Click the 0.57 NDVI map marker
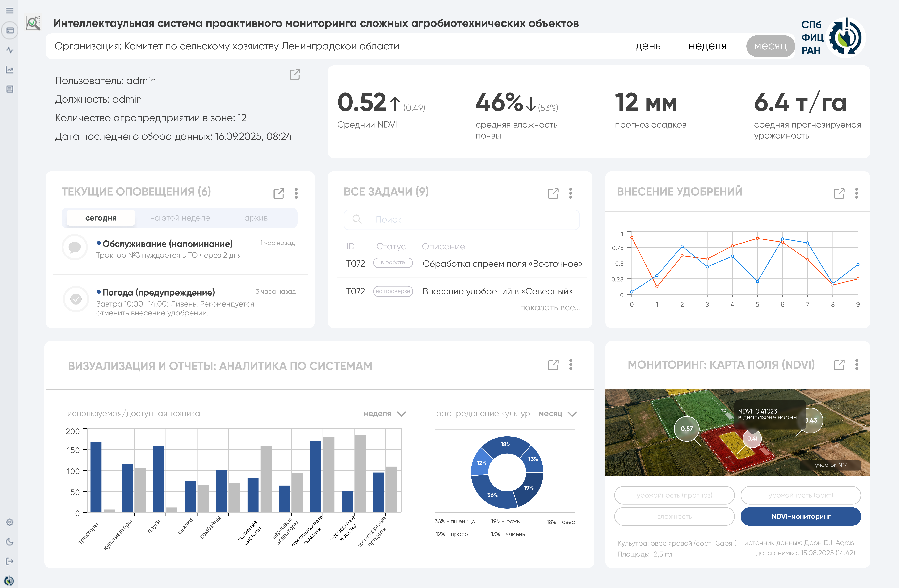 pos(687,429)
